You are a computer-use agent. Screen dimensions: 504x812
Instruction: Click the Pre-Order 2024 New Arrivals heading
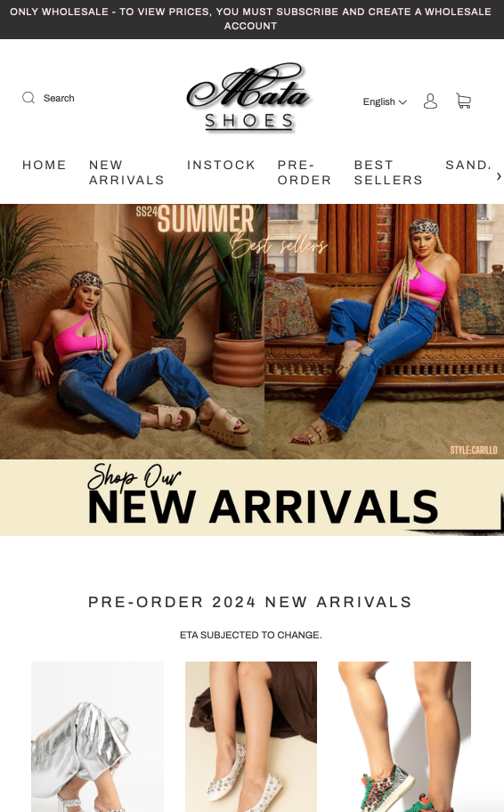251,602
